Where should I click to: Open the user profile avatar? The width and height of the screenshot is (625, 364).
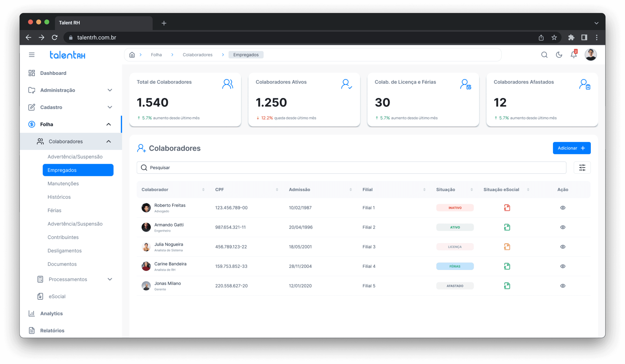pos(590,55)
